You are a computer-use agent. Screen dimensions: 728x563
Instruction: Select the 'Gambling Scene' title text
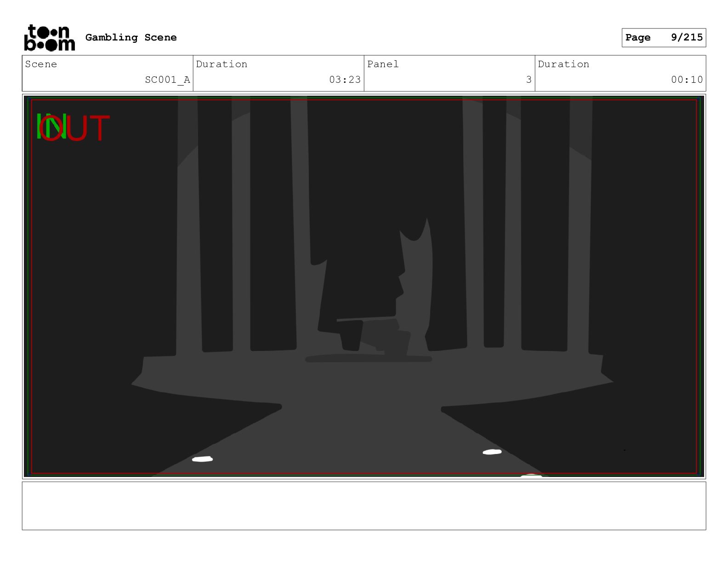(131, 37)
